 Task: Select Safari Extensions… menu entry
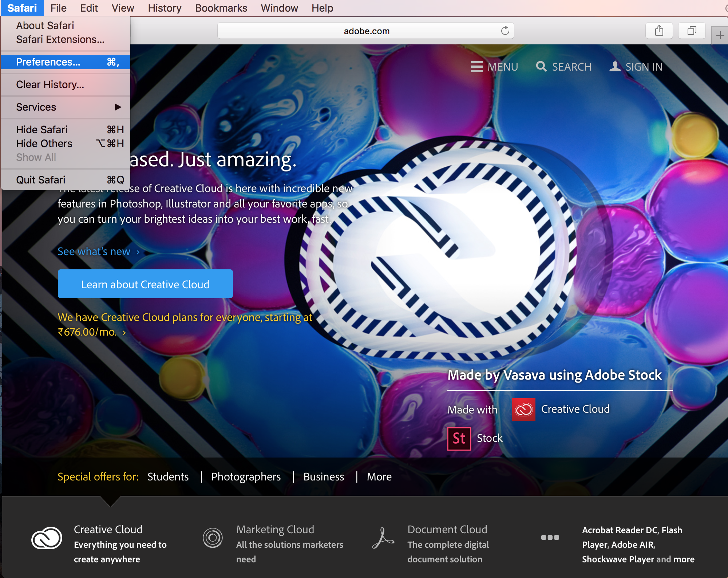pyautogui.click(x=66, y=39)
